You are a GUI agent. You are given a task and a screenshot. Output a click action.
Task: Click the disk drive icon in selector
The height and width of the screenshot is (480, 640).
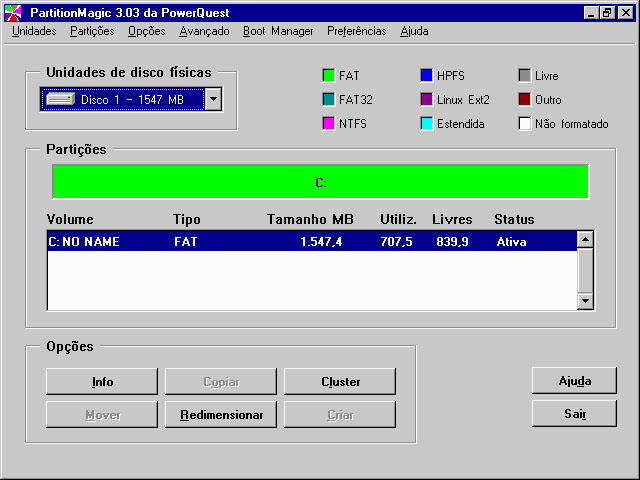tap(60, 99)
